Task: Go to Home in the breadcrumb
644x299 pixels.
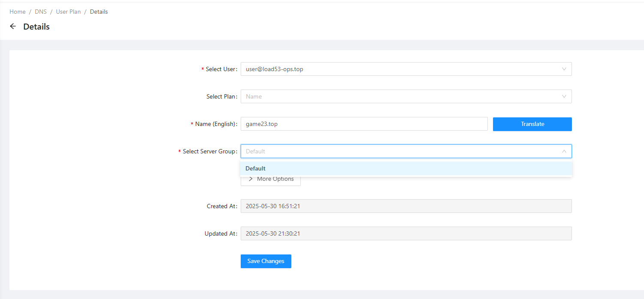Action: coord(18,12)
